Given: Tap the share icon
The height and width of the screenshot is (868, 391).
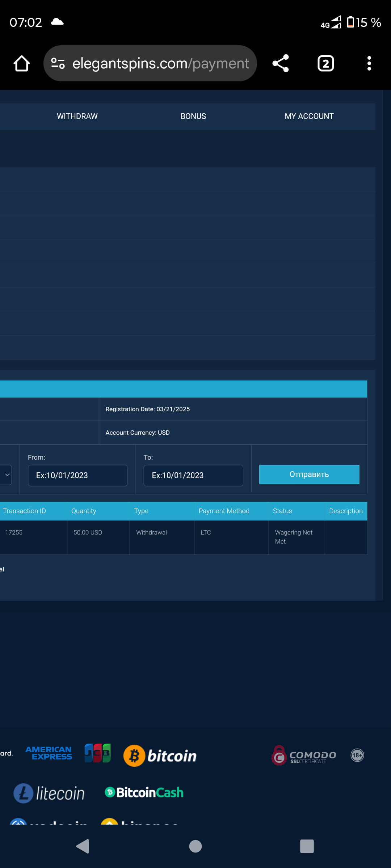Looking at the screenshot, I should tap(281, 64).
